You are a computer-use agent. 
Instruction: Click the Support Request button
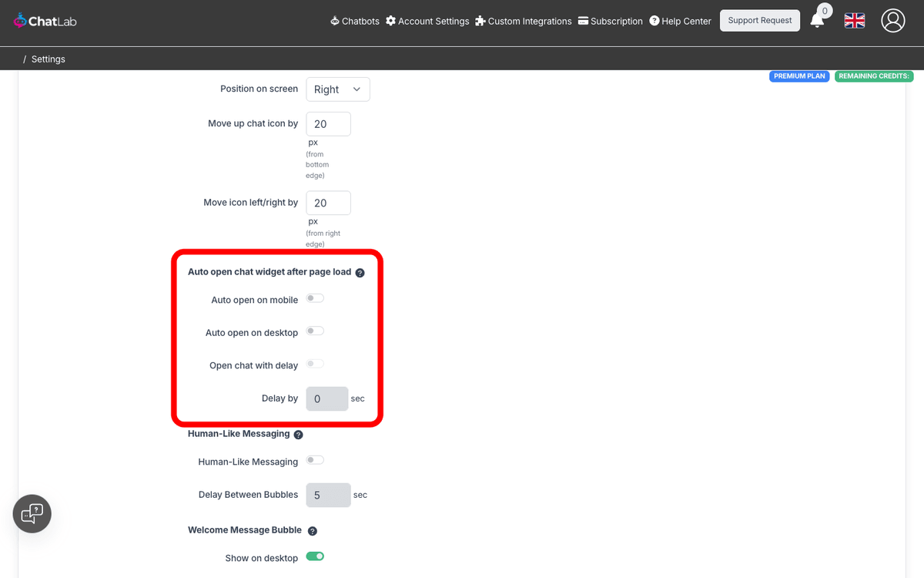pos(759,20)
